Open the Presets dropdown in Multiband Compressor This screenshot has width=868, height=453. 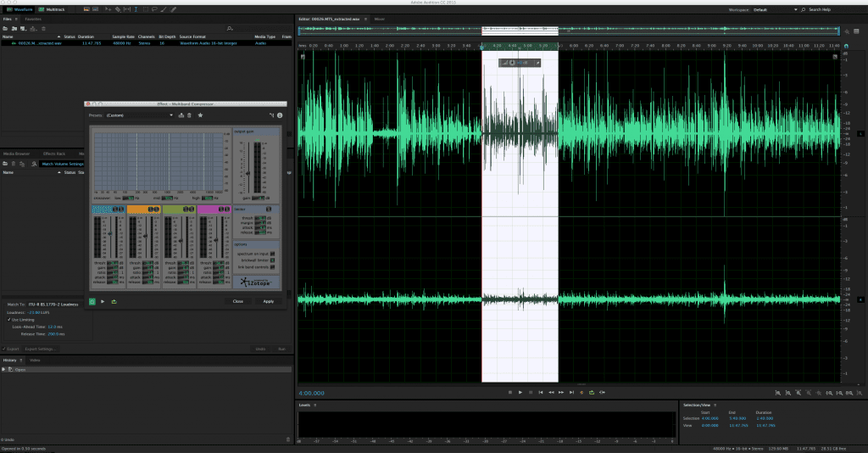point(140,115)
